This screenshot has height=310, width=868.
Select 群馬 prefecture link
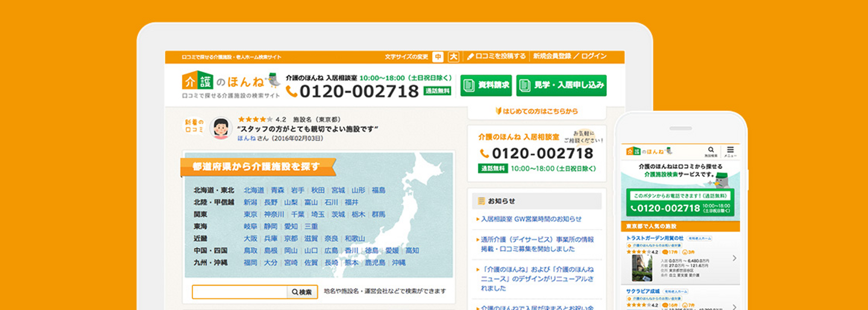[378, 214]
